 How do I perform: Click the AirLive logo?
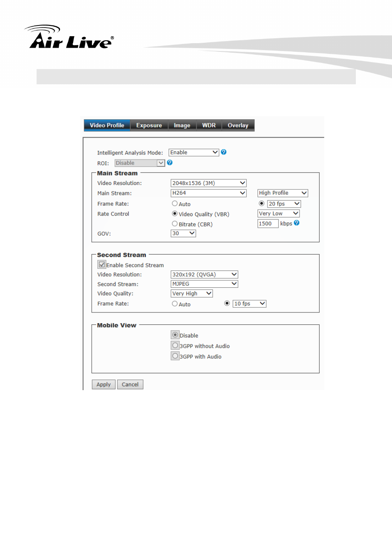tap(69, 37)
